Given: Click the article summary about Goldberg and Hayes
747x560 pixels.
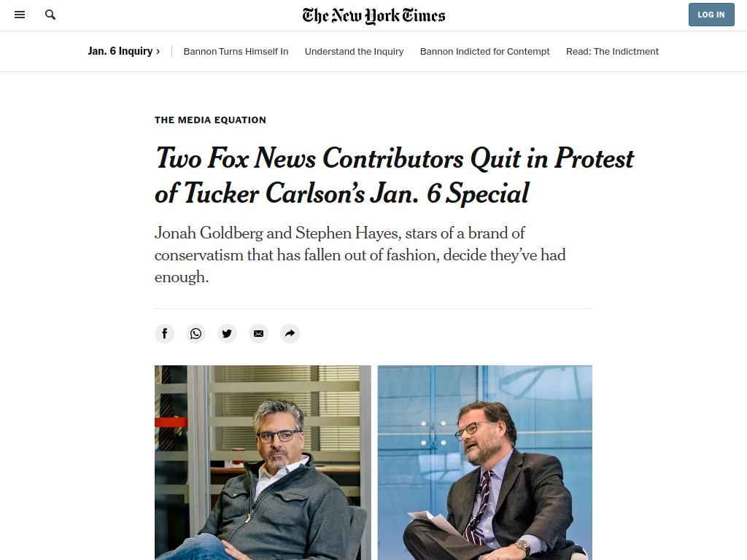Looking at the screenshot, I should (360, 254).
